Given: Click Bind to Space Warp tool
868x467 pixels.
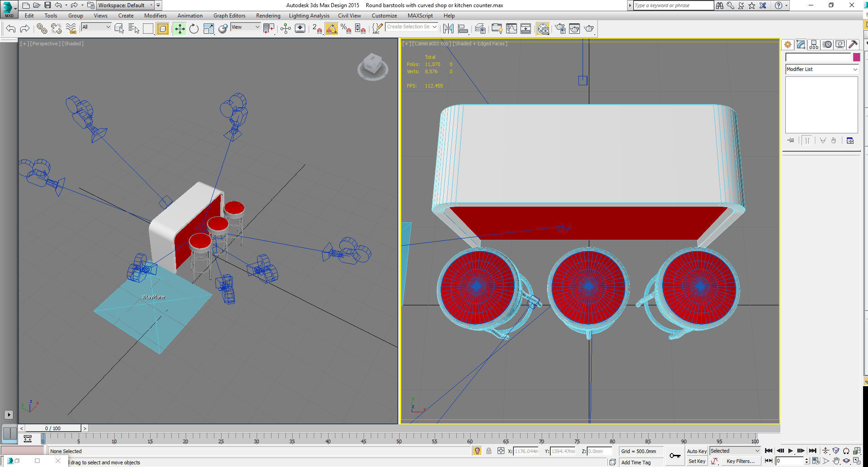Looking at the screenshot, I should coord(71,29).
